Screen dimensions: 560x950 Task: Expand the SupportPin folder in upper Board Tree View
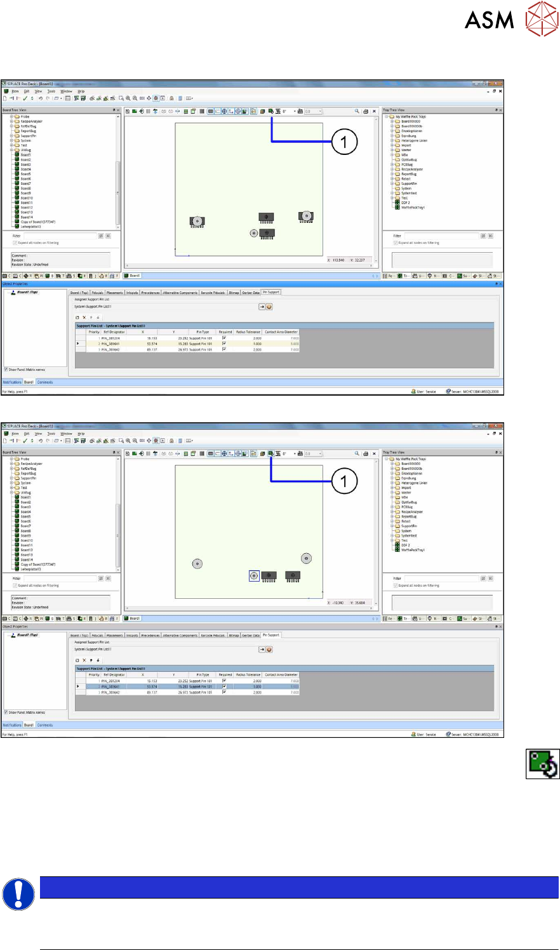11,136
